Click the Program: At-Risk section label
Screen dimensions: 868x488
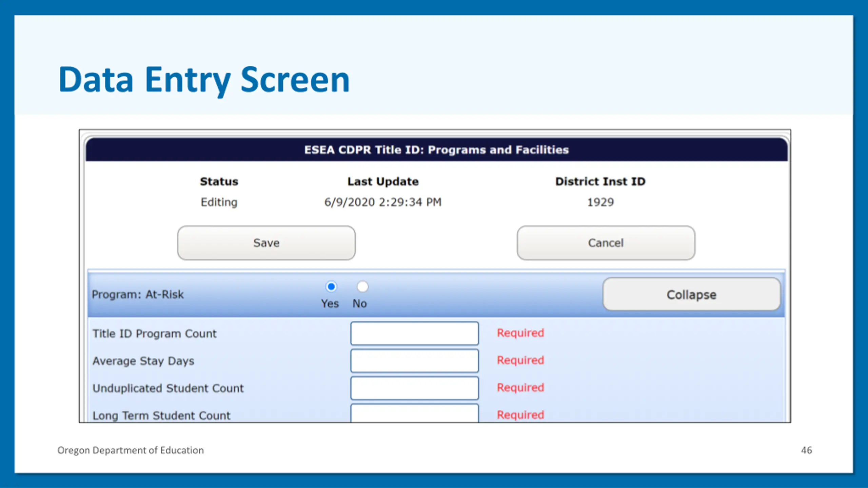(138, 294)
